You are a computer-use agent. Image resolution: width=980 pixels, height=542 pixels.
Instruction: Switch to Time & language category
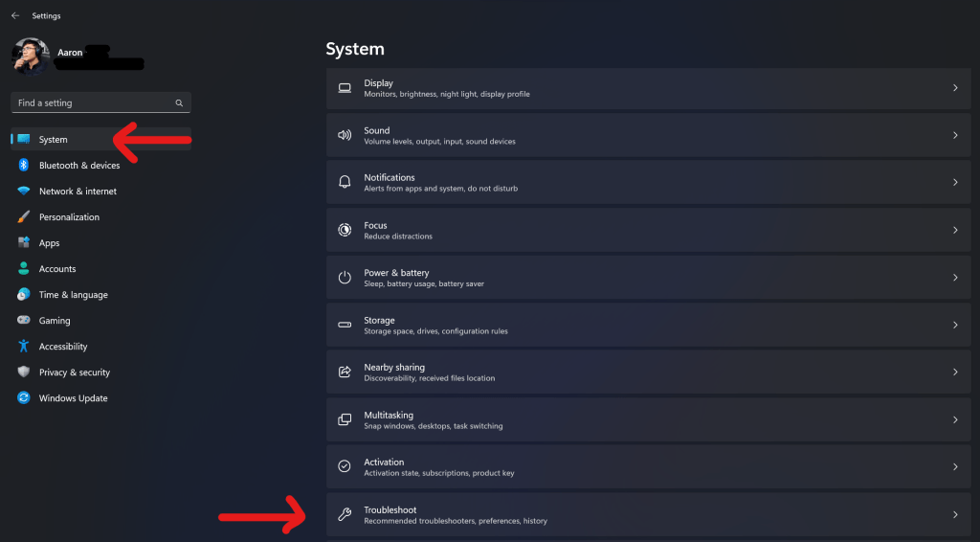[73, 295]
